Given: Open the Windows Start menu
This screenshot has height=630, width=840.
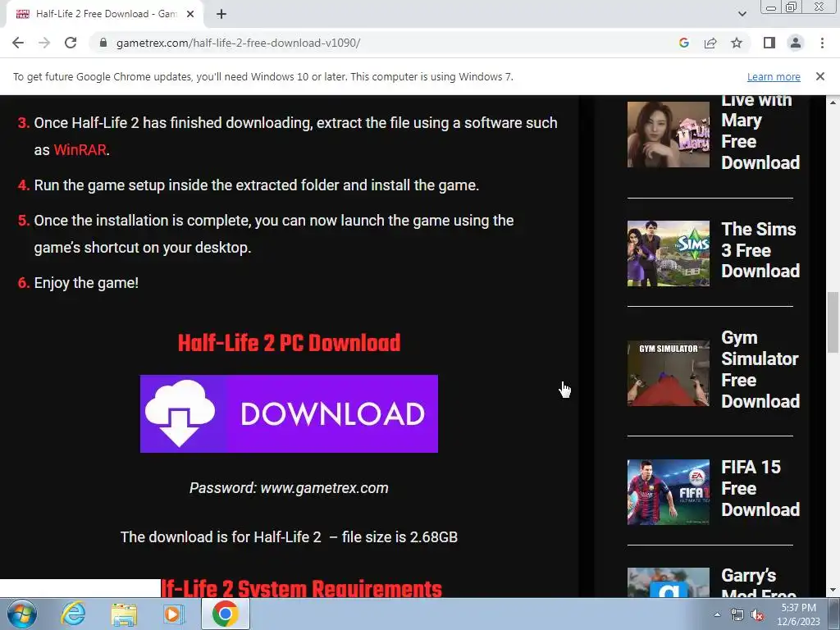Looking at the screenshot, I should pyautogui.click(x=22, y=614).
